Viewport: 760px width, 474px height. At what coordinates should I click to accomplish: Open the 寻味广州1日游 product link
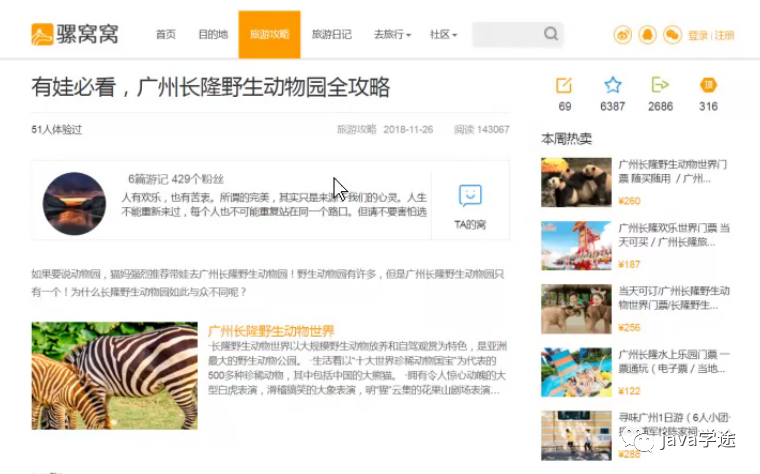[x=674, y=424]
